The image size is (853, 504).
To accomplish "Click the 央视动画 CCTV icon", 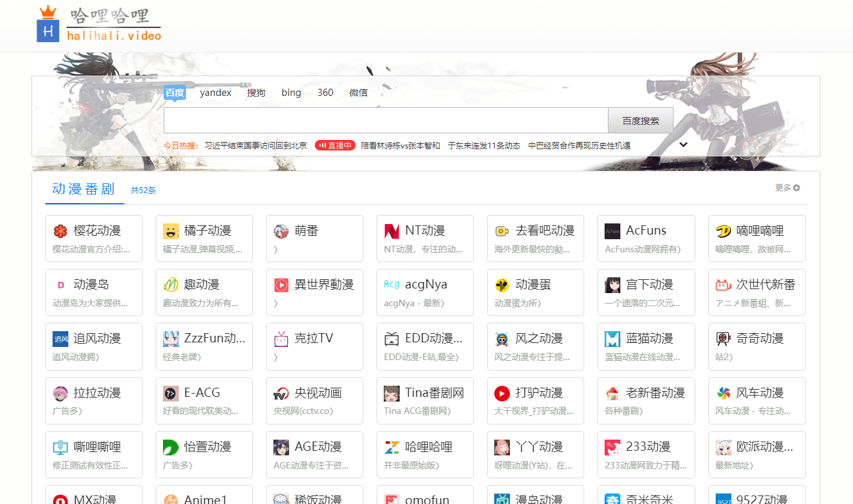I will pos(281,394).
